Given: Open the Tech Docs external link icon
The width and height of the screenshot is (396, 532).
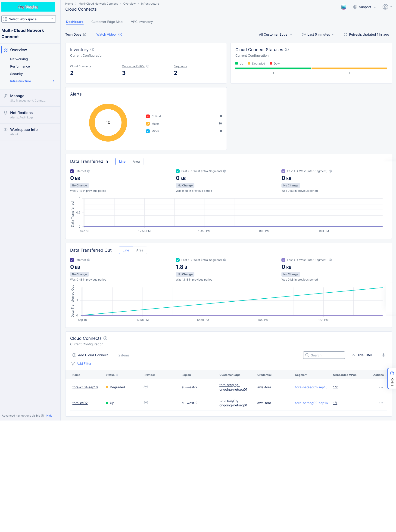Looking at the screenshot, I should coord(84,34).
